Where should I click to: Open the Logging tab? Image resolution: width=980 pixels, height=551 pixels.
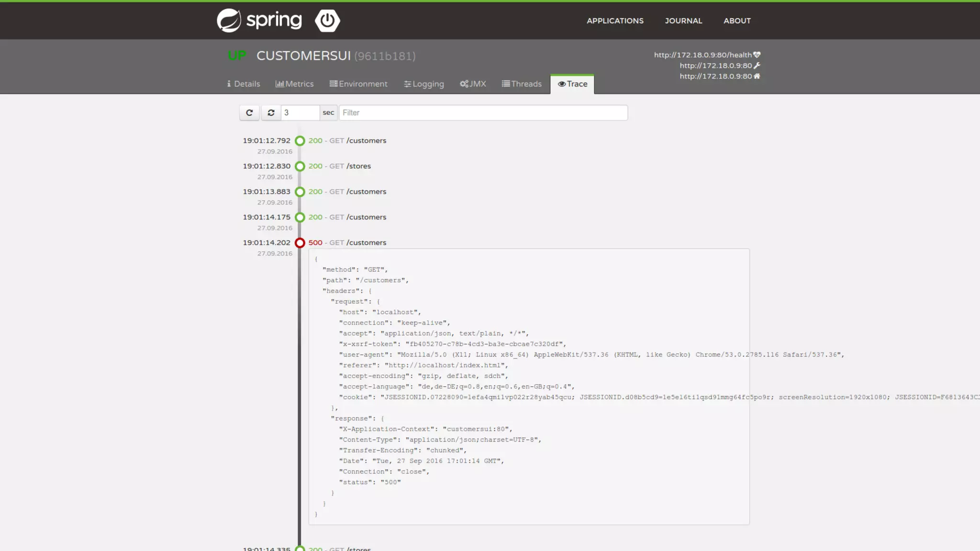click(424, 84)
